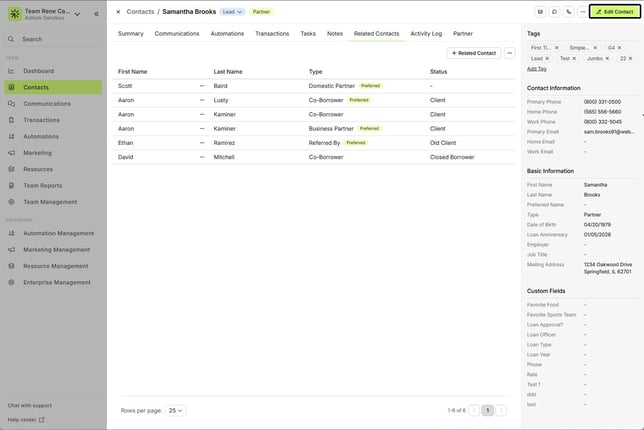644x430 pixels.
Task: Remove the Jumbo tag
Action: tap(608, 58)
